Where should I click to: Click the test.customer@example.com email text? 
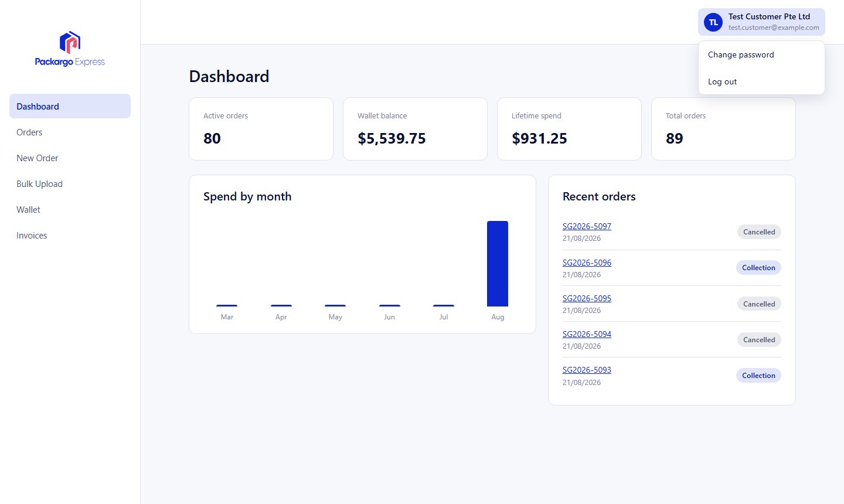774,28
